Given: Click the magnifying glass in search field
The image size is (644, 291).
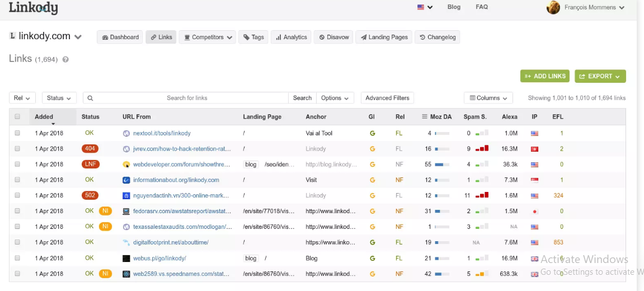Looking at the screenshot, I should click(91, 98).
